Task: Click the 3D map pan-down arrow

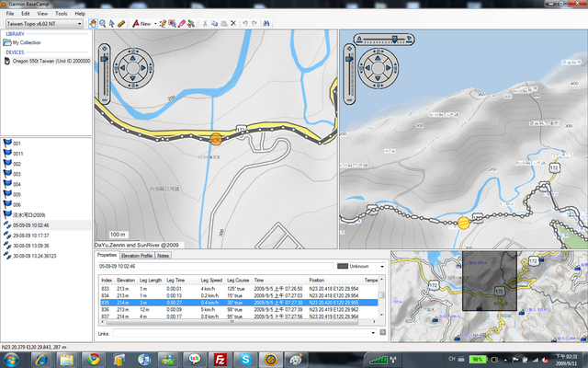Action: tap(378, 78)
